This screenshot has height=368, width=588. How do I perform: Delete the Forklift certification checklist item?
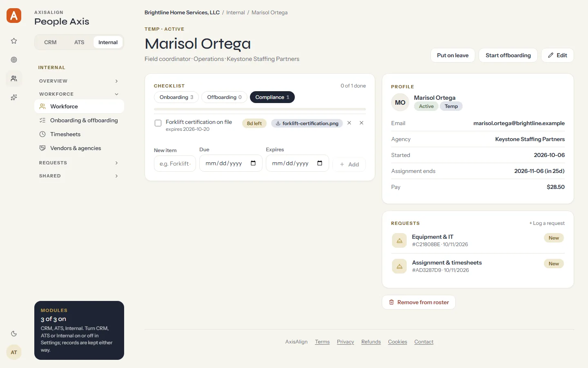click(x=361, y=123)
